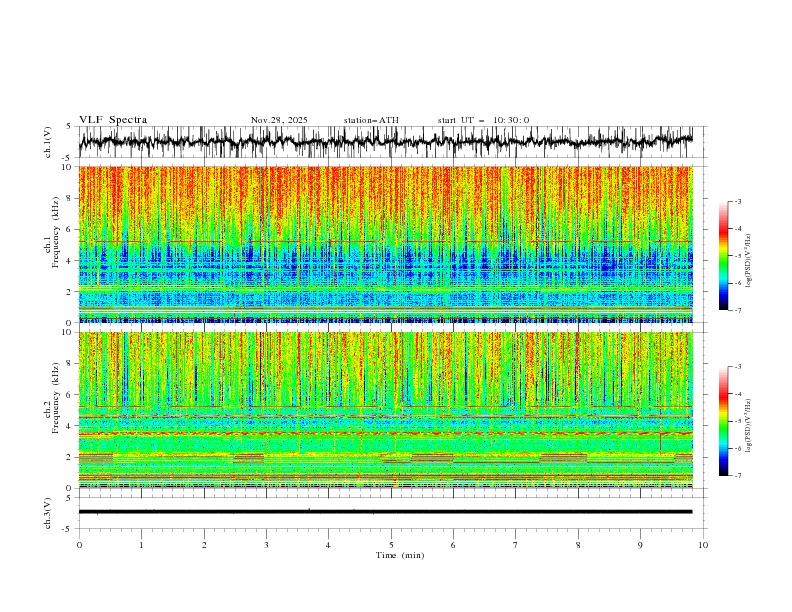Click time-axis tick label "6" minutes
The width and height of the screenshot is (792, 612).
pyautogui.click(x=453, y=545)
